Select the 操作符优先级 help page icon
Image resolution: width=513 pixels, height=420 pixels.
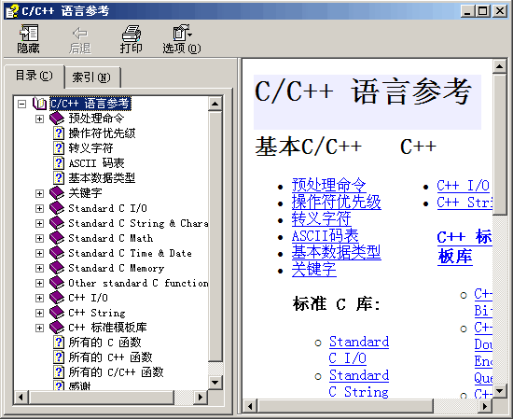(59, 133)
